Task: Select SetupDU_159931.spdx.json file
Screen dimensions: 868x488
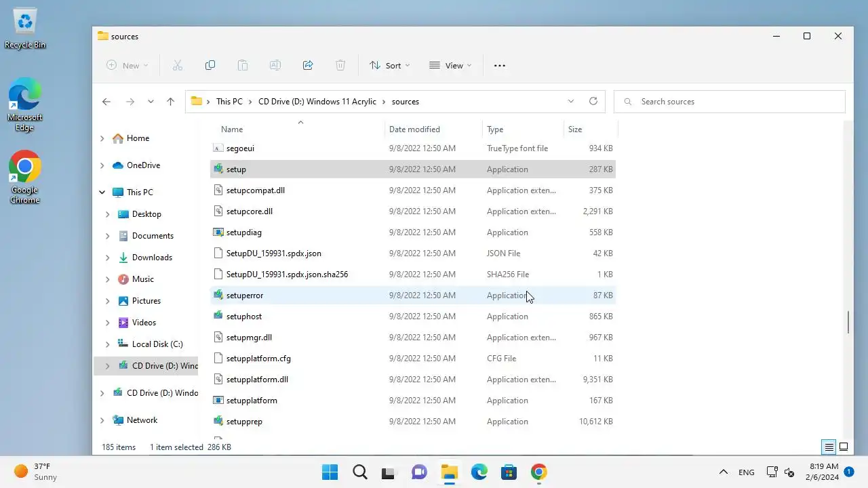Action: click(413, 253)
